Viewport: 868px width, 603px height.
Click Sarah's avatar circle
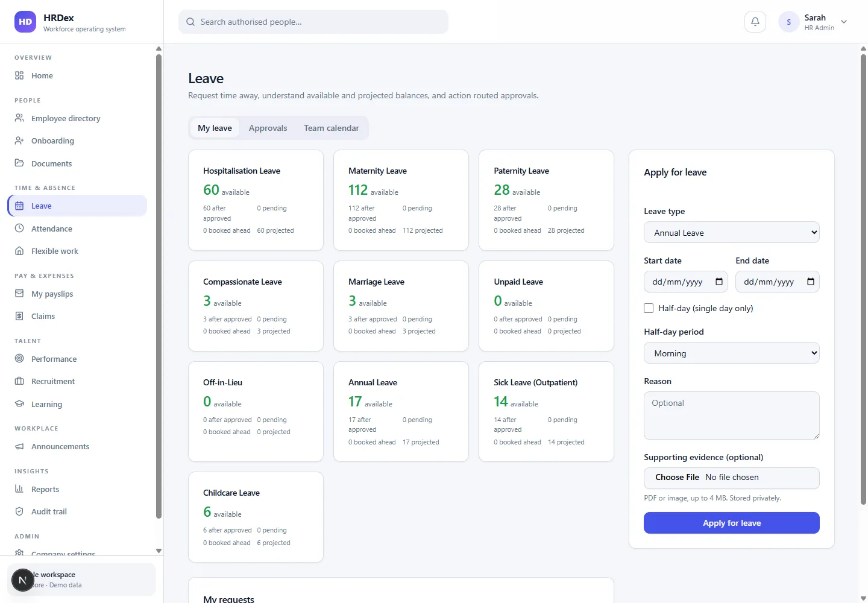pyautogui.click(x=789, y=22)
